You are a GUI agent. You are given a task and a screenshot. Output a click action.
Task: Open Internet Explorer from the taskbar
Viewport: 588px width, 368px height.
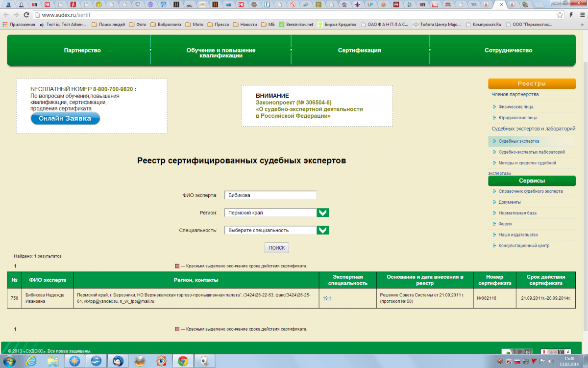(x=31, y=362)
